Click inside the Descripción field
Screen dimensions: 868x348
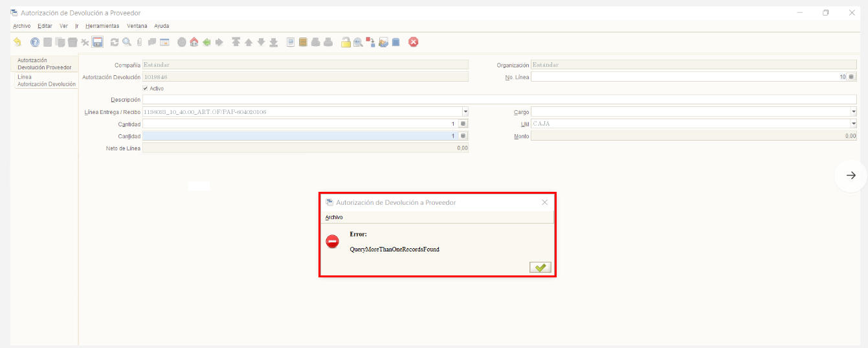[x=499, y=100]
